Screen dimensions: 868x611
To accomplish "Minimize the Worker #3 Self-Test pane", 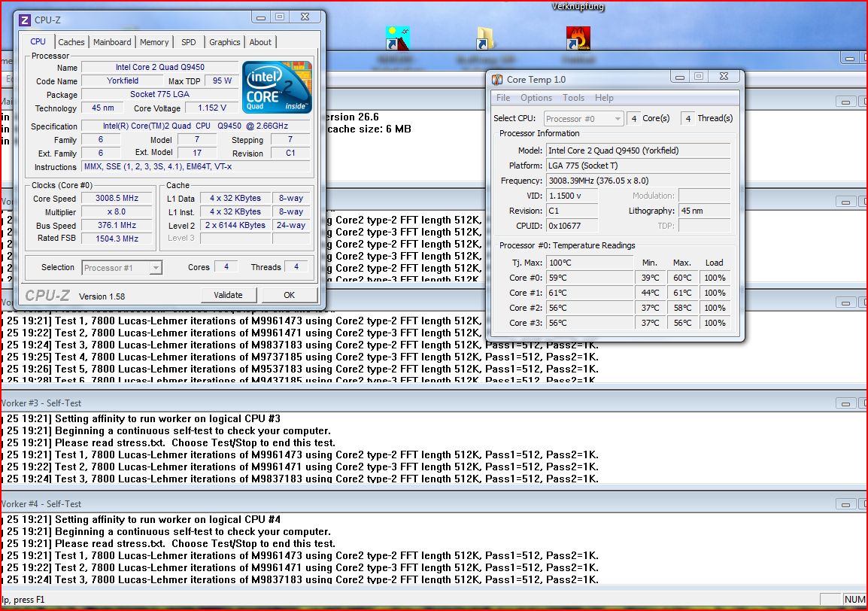I will click(845, 403).
